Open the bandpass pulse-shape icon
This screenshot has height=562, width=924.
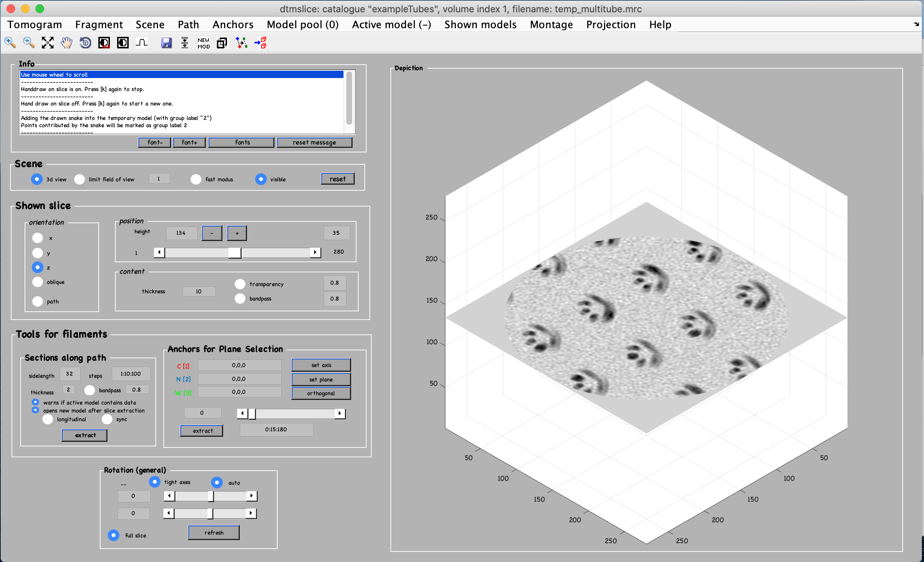pyautogui.click(x=142, y=43)
